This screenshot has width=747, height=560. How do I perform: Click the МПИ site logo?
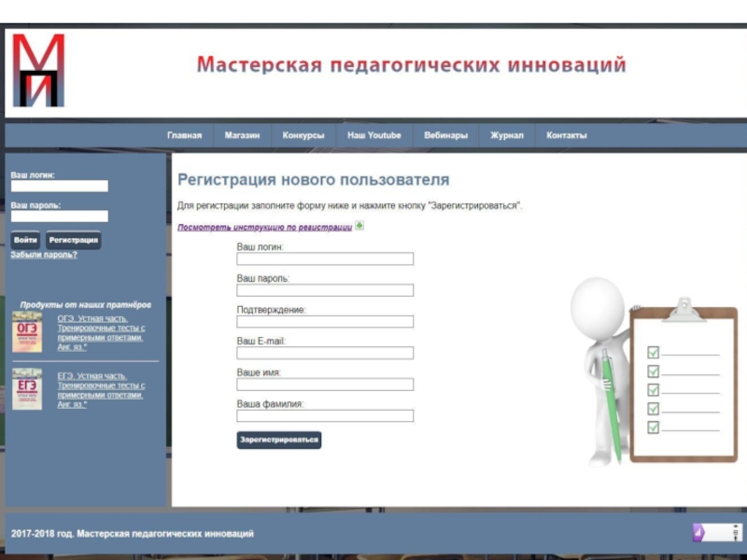[38, 71]
